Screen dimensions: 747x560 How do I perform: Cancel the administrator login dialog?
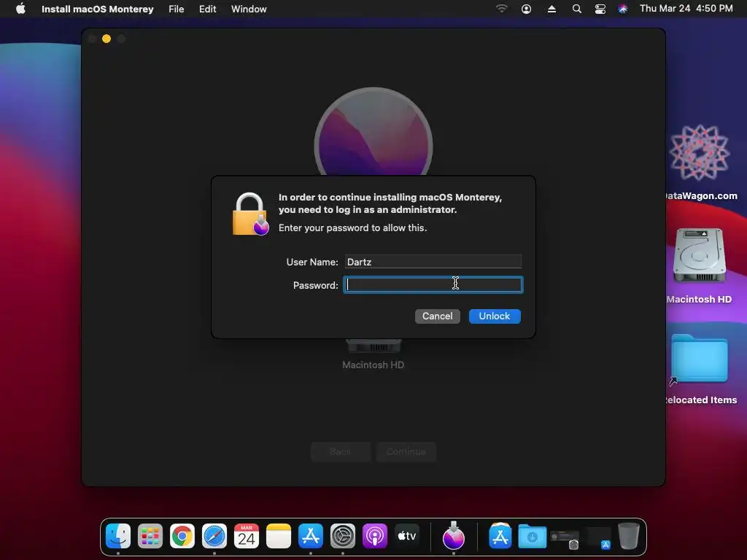point(437,316)
